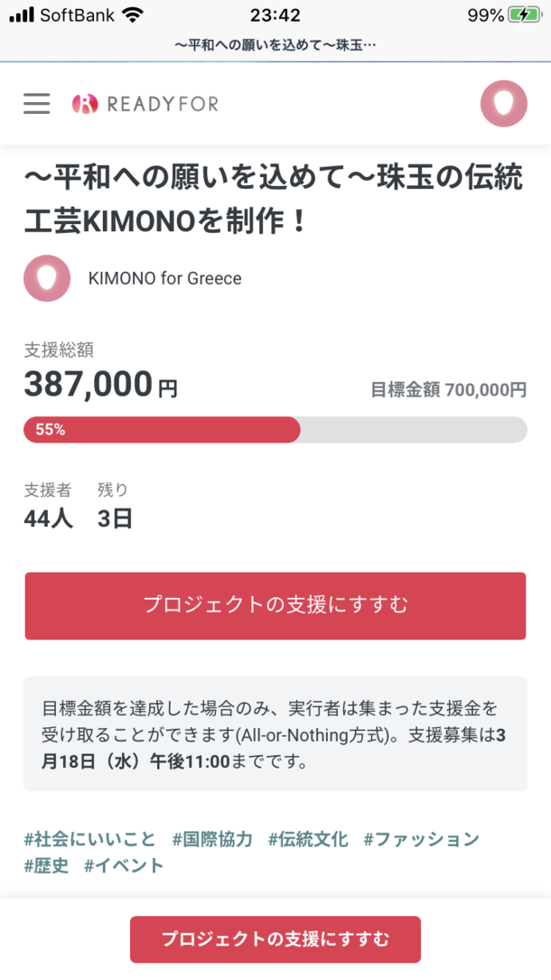
Task: Tap the #イベント hashtag
Action: click(x=125, y=866)
